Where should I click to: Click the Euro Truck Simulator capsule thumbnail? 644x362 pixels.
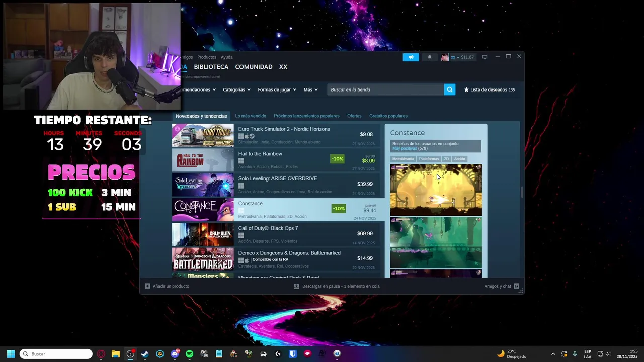[x=203, y=135]
